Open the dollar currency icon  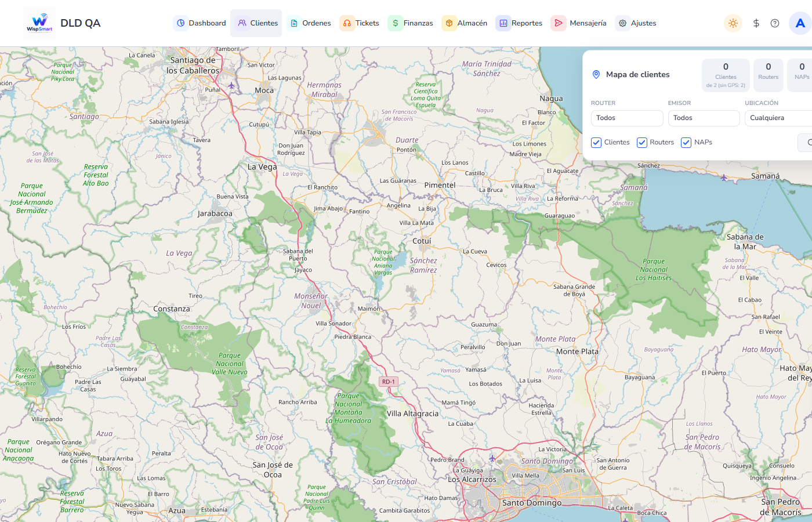click(756, 23)
